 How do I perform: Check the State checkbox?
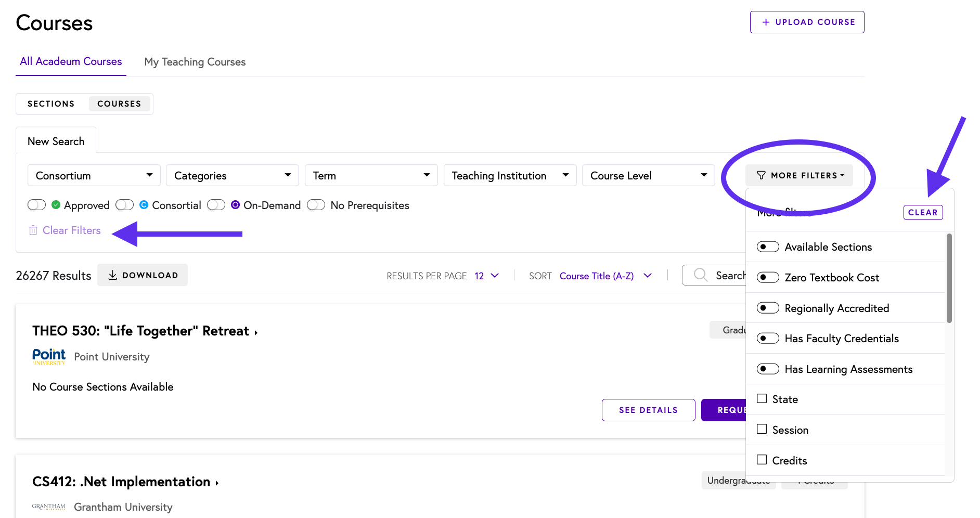click(x=762, y=399)
